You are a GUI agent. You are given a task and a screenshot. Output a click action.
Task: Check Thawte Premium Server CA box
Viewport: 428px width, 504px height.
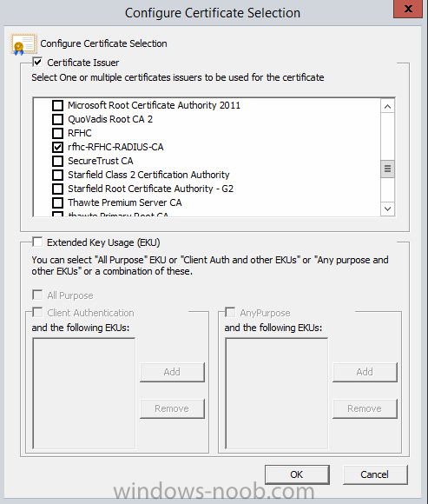pos(58,202)
